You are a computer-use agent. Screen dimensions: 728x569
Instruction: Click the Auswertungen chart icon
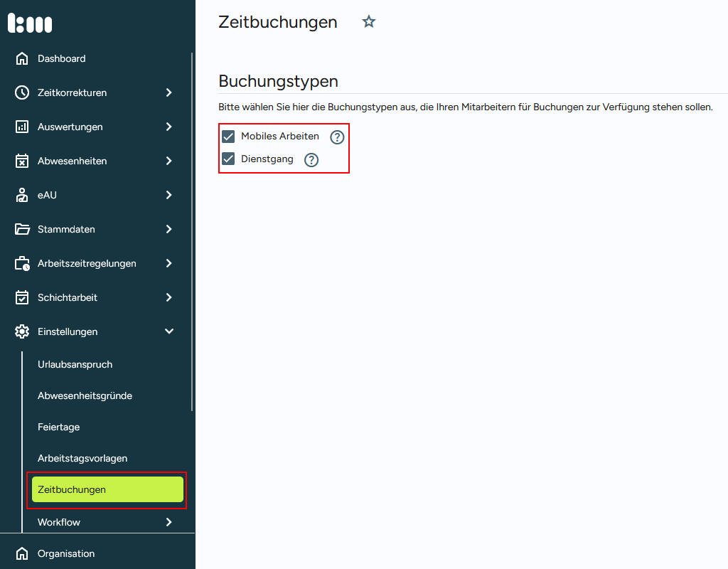pyautogui.click(x=22, y=127)
